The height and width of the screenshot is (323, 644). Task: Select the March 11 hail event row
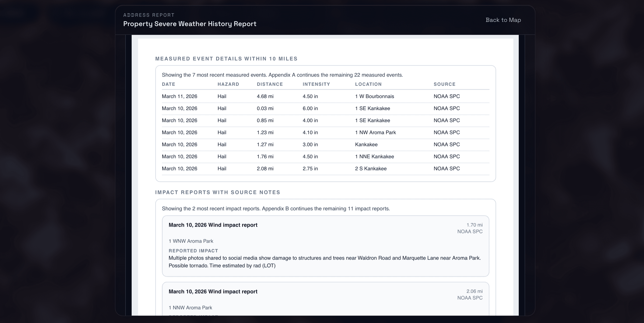300,96
